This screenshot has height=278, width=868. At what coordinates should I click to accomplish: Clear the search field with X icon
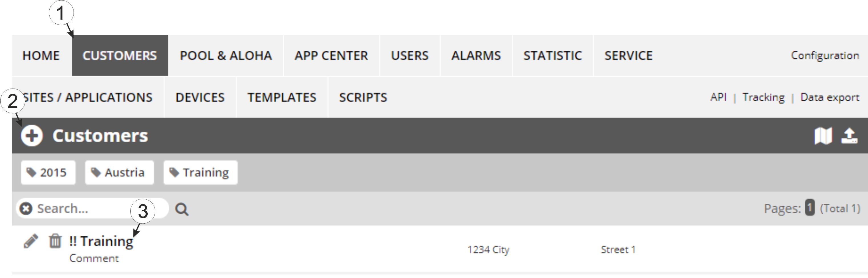26,209
